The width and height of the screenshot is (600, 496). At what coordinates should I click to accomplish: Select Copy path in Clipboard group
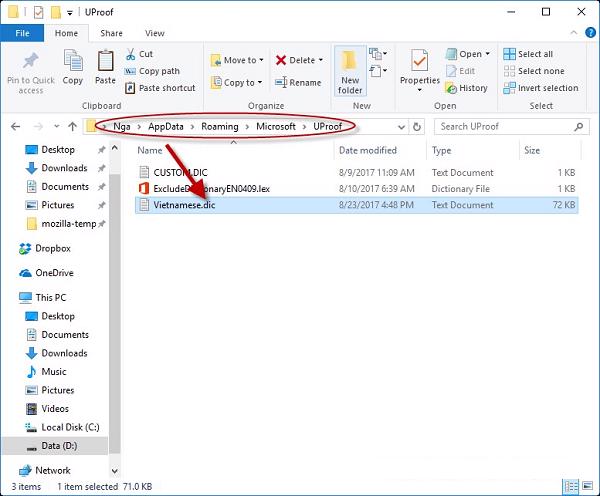point(152,71)
